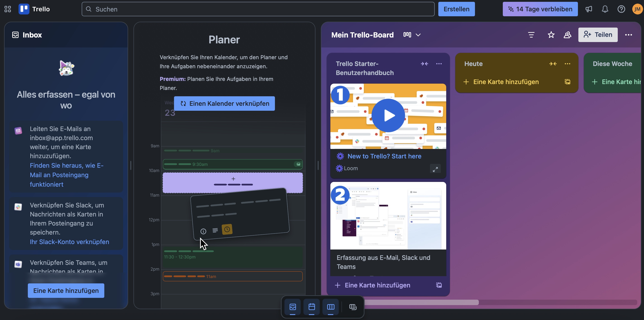Create from template in Starter-Benutzerhandbuch list
644x320 pixels.
pos(439,285)
